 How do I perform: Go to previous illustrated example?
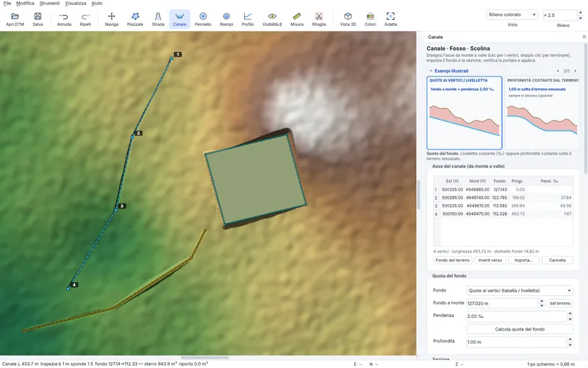click(x=558, y=71)
